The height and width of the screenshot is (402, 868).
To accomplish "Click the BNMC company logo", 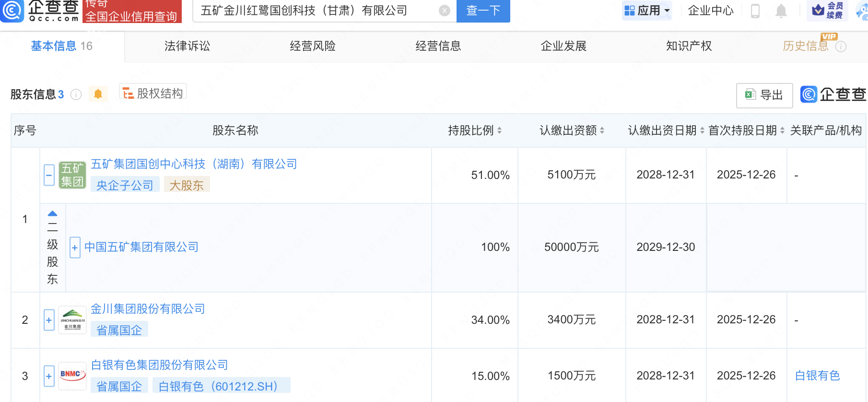I will point(72,376).
